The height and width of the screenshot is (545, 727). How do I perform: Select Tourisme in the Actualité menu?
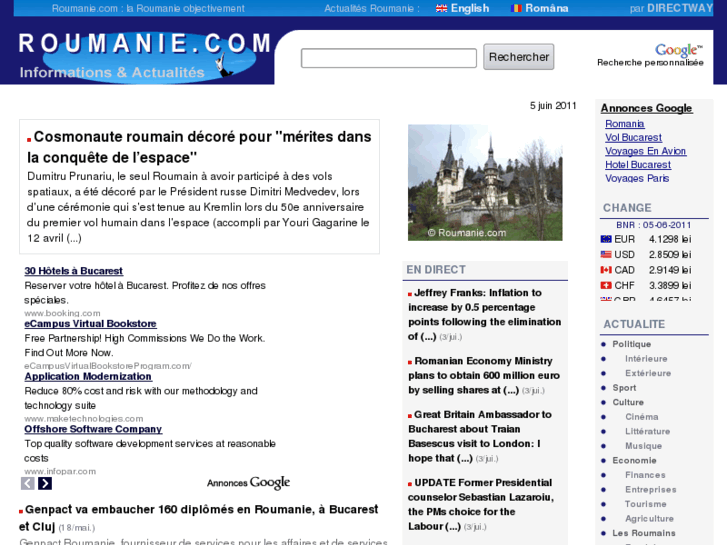tap(645, 504)
